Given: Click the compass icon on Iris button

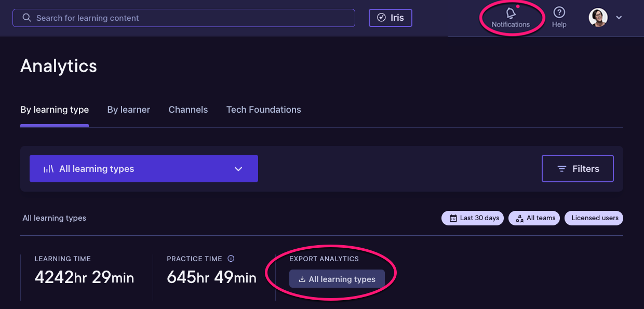Looking at the screenshot, I should click(382, 18).
